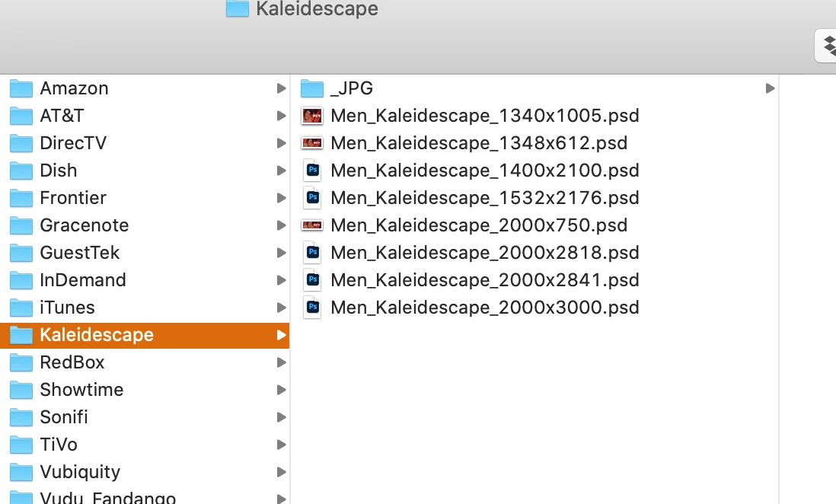
Task: Select the highlighted Kaleidescape folder name
Action: [97, 335]
